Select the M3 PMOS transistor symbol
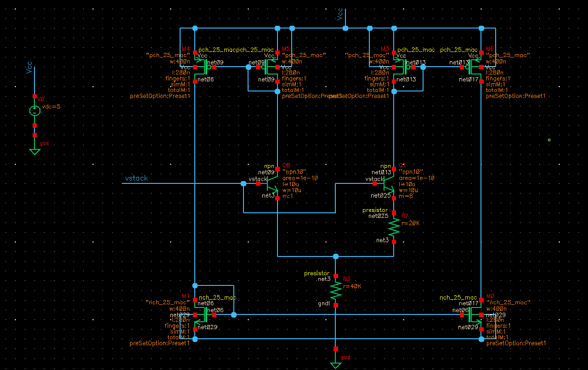This screenshot has height=370, width=588. 401,67
